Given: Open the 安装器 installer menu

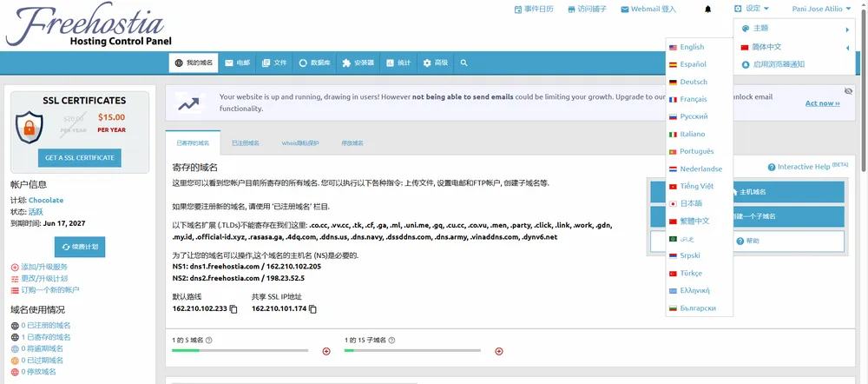Looking at the screenshot, I should pyautogui.click(x=358, y=63).
